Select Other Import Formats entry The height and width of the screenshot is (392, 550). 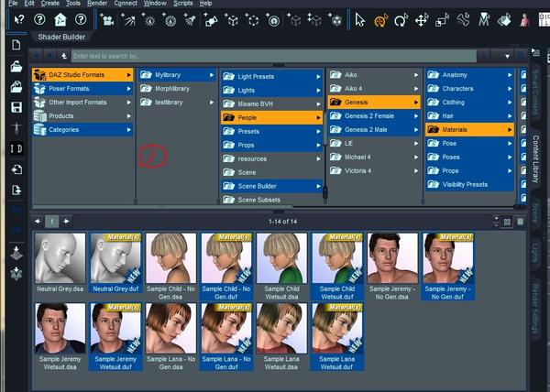(82, 103)
